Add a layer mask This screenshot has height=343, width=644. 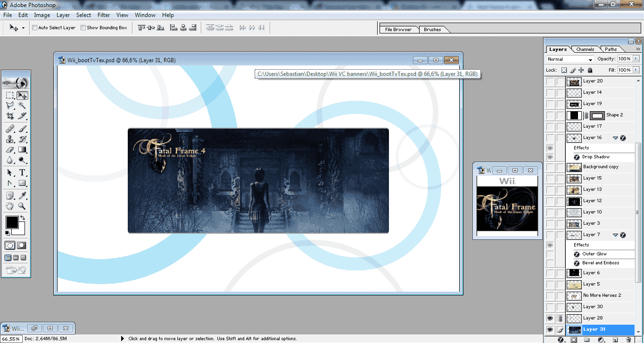(x=574, y=339)
